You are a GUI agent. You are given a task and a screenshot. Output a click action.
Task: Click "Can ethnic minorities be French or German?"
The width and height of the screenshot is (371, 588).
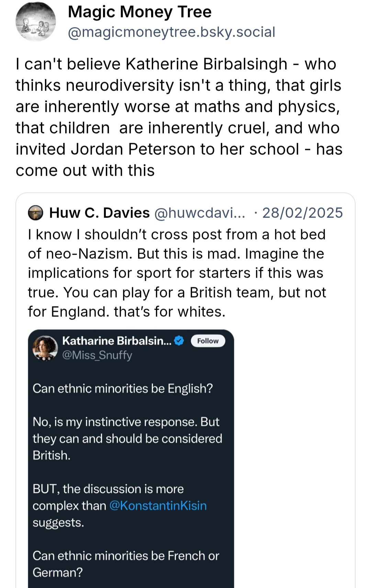[126, 564]
